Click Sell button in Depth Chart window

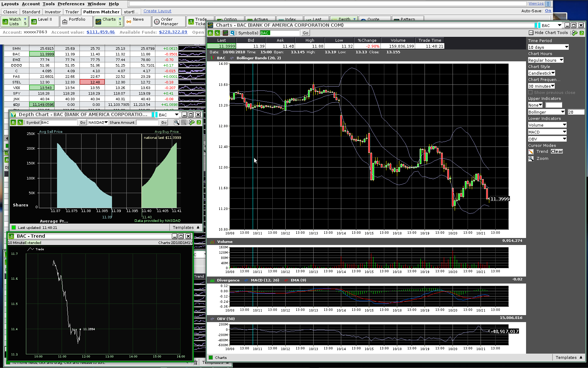tap(20, 122)
